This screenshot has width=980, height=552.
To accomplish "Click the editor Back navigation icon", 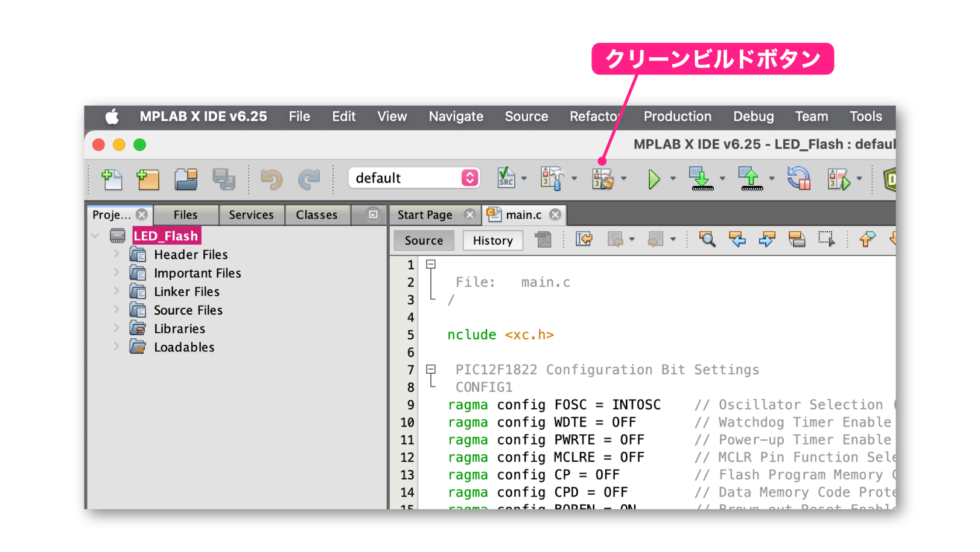I will coord(615,240).
